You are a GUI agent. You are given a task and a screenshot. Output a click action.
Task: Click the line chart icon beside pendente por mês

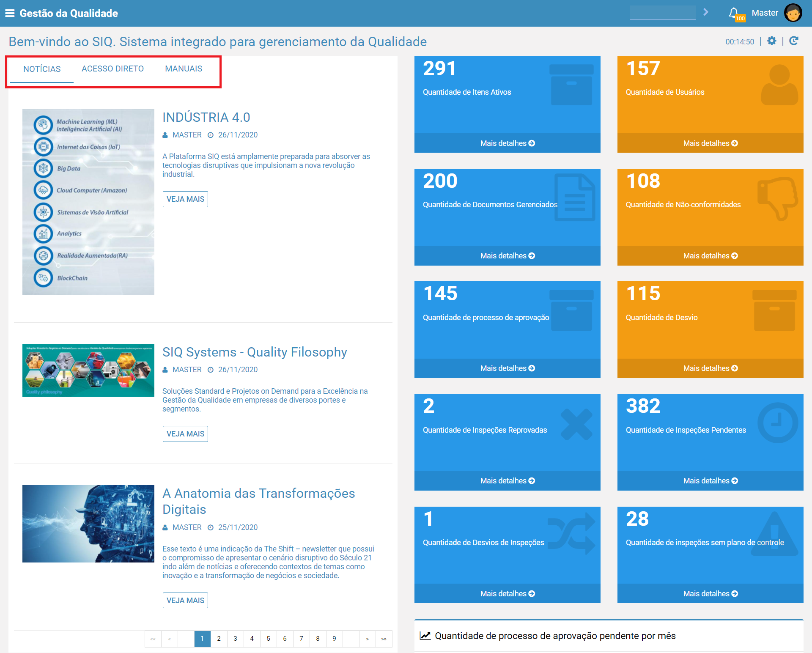click(425, 636)
